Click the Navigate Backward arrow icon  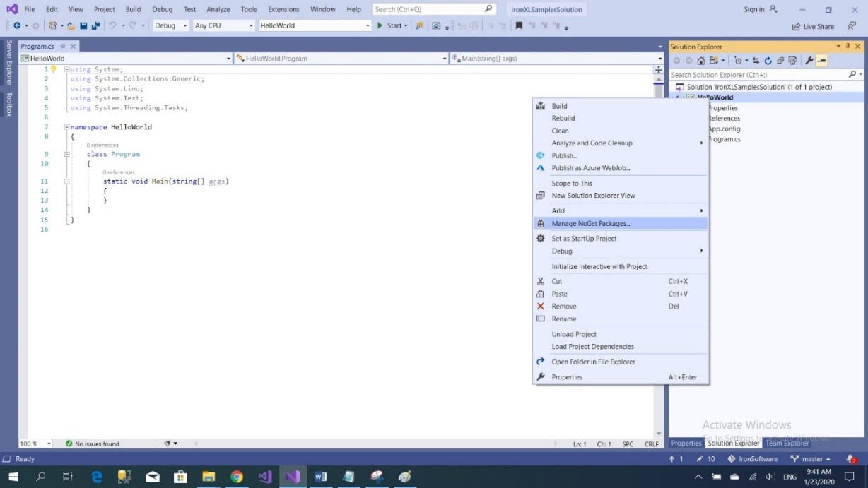pyautogui.click(x=16, y=25)
